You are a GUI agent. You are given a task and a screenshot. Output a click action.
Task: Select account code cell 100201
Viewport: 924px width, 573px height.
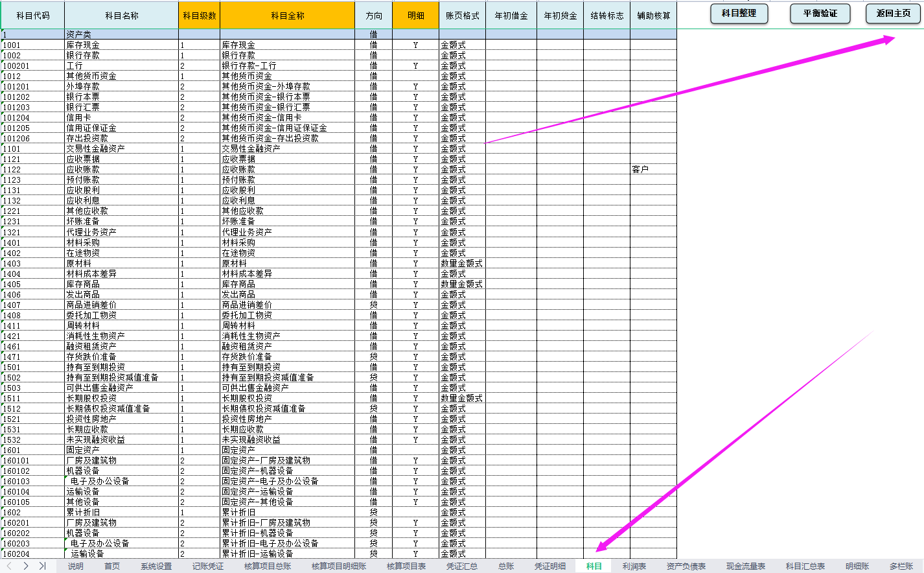(33, 66)
